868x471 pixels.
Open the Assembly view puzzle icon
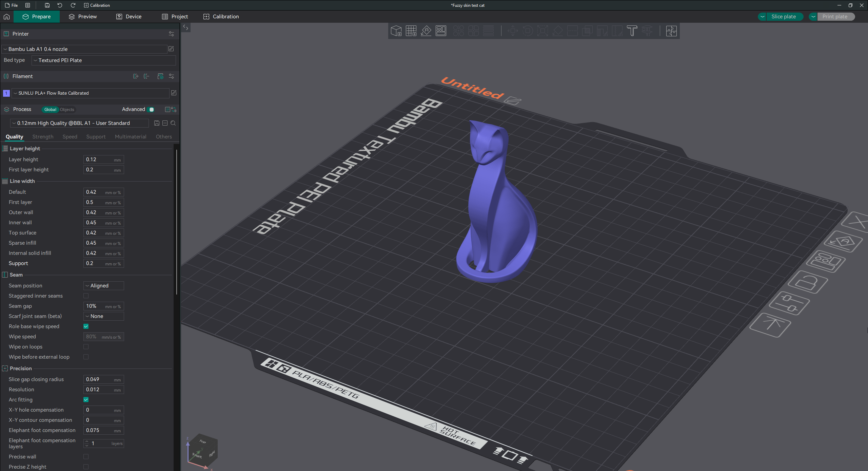pos(671,31)
